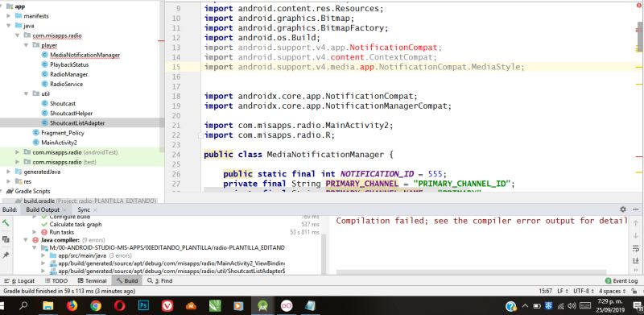Screen dimensions: 644x315
Task: Close the Build Output tab
Action: [x=64, y=210]
